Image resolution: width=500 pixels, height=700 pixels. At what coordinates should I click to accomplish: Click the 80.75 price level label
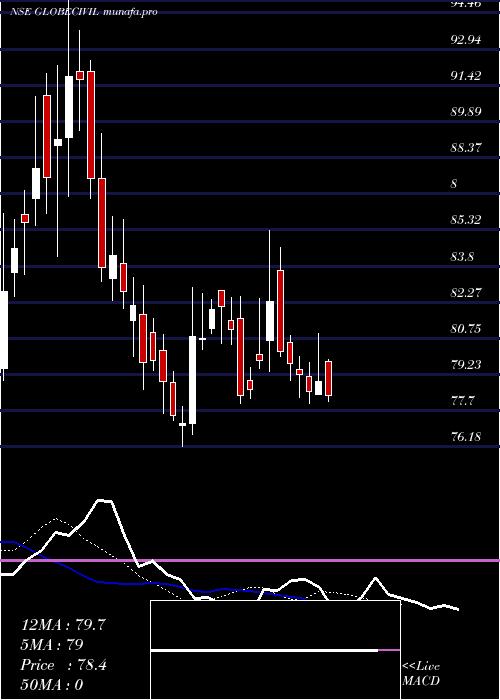(466, 329)
